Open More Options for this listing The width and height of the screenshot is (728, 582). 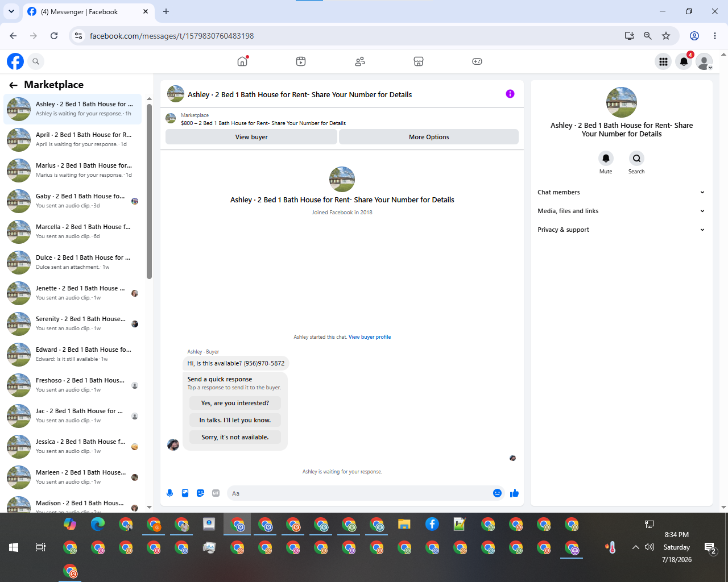point(429,137)
